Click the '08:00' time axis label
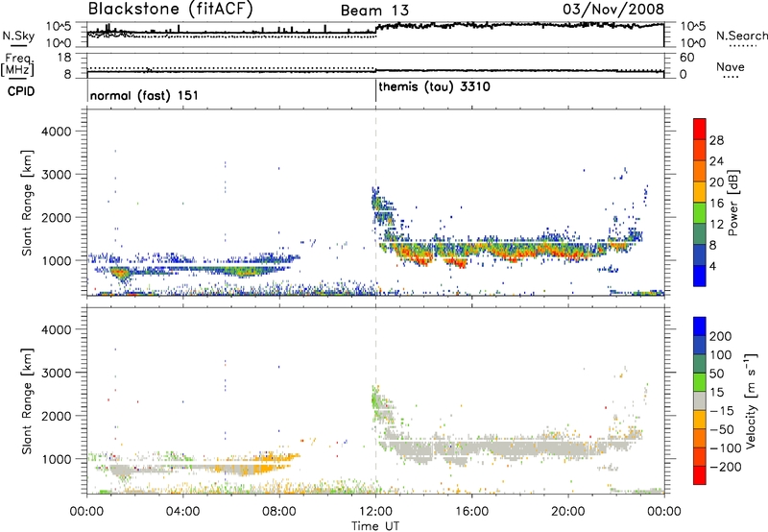The width and height of the screenshot is (768, 532). pos(279,512)
